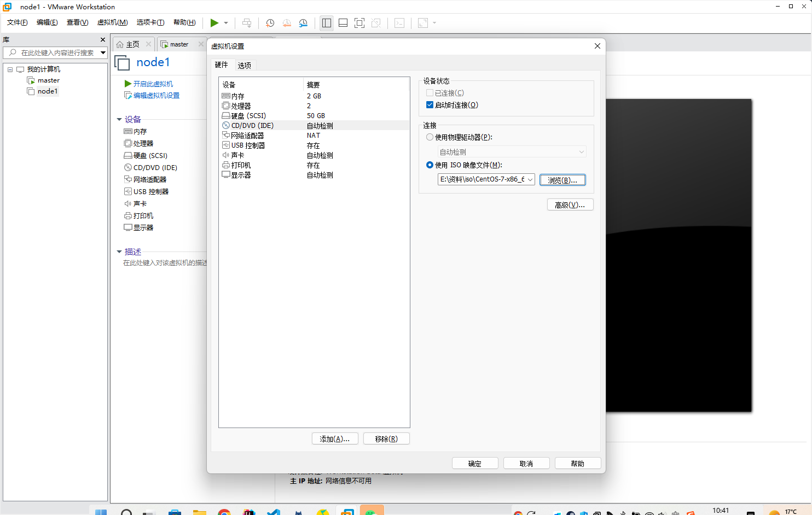
Task: Open the 查看(V) menu
Action: [x=77, y=22]
